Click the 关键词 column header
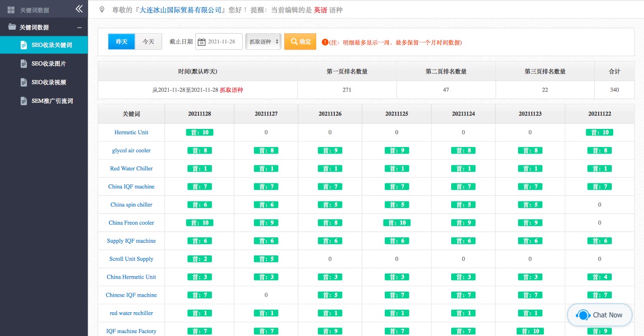 pyautogui.click(x=131, y=114)
